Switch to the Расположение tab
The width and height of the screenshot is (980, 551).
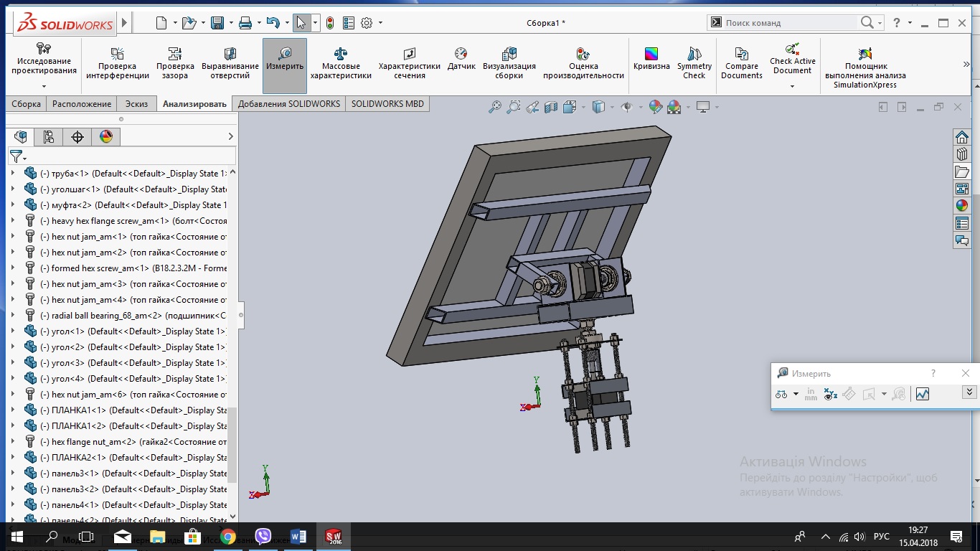tap(82, 104)
